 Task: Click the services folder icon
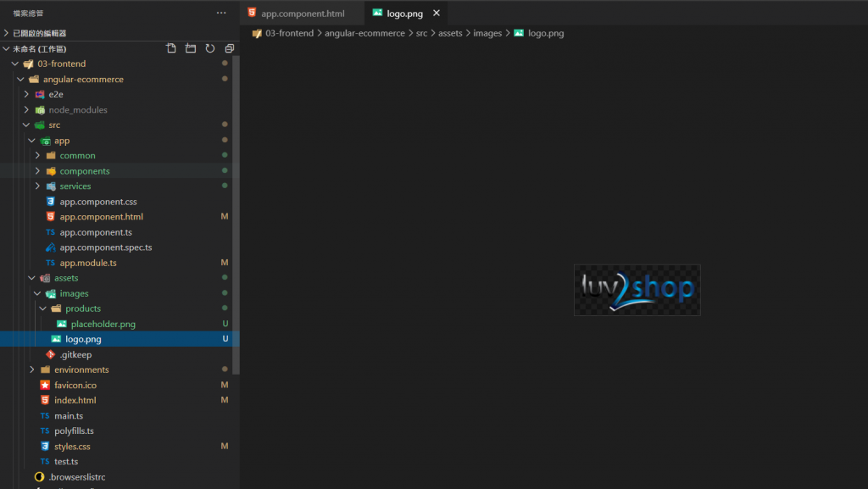[x=51, y=186]
